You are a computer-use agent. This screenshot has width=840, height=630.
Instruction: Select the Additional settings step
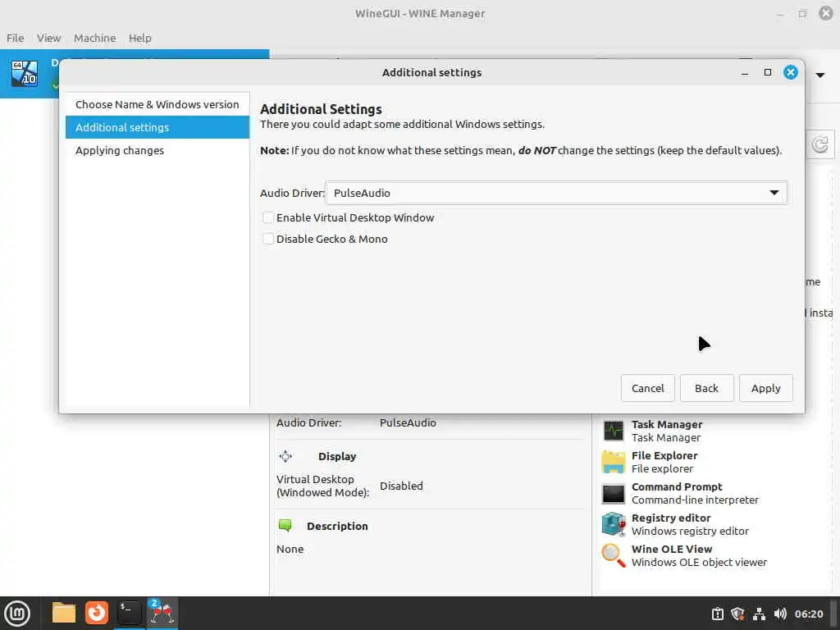coord(157,127)
